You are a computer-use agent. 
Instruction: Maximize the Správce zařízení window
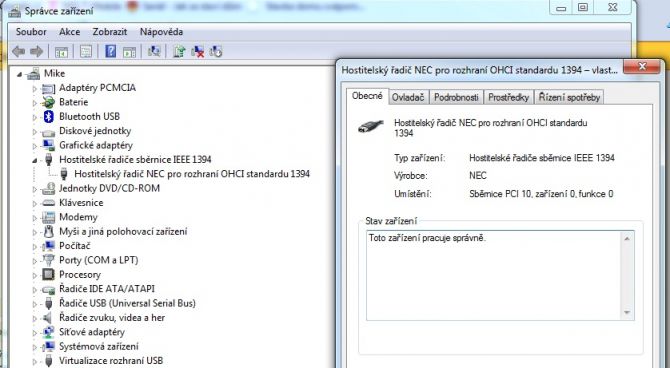coord(583,8)
